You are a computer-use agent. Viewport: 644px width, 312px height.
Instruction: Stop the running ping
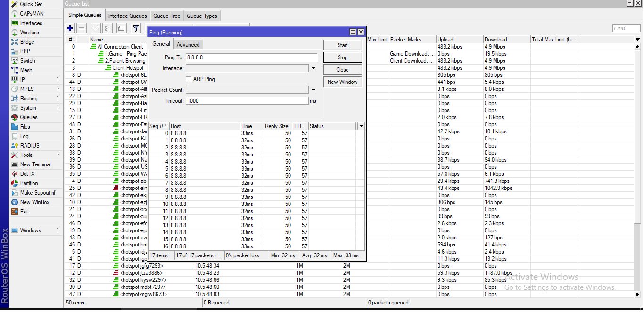tap(343, 57)
